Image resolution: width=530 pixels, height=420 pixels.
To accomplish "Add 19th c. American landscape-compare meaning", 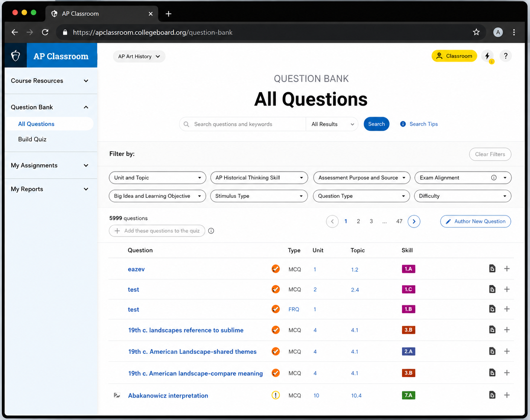I will point(507,373).
